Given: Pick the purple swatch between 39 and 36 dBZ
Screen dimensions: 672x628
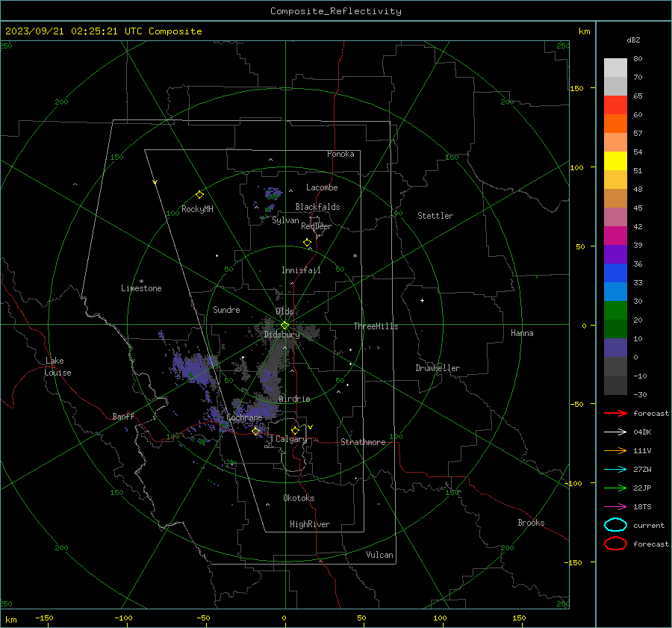Looking at the screenshot, I should click(615, 254).
